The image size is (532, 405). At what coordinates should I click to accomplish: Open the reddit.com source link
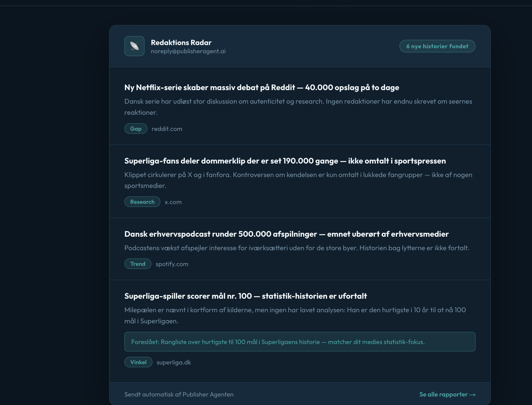pyautogui.click(x=167, y=129)
